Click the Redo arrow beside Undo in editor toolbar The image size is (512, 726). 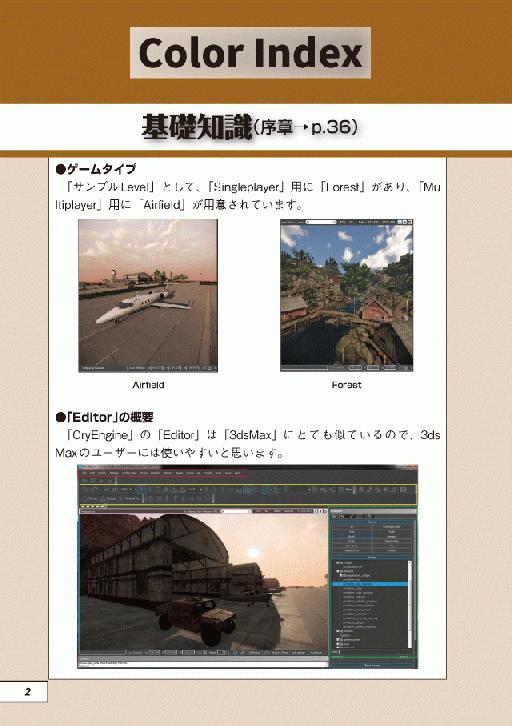coord(94,489)
